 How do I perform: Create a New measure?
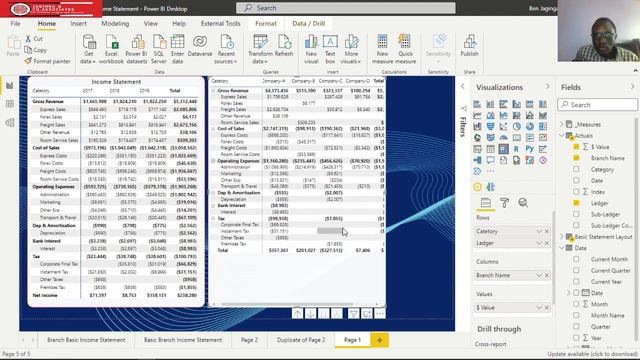click(382, 49)
